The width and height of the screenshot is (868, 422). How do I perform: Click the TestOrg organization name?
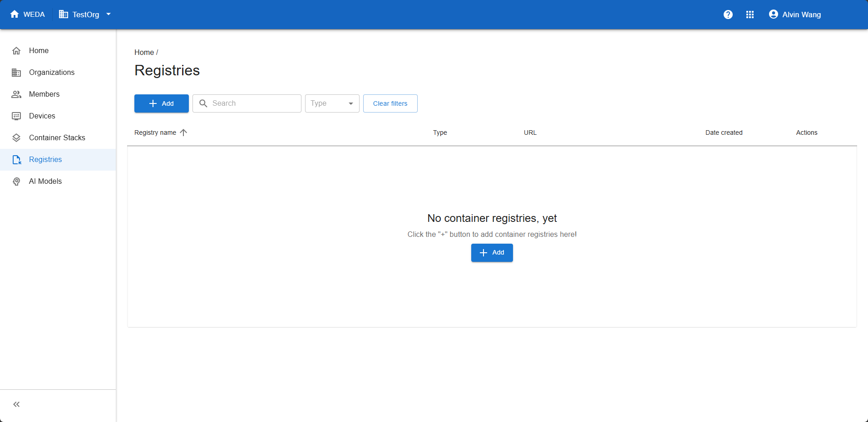(86, 15)
